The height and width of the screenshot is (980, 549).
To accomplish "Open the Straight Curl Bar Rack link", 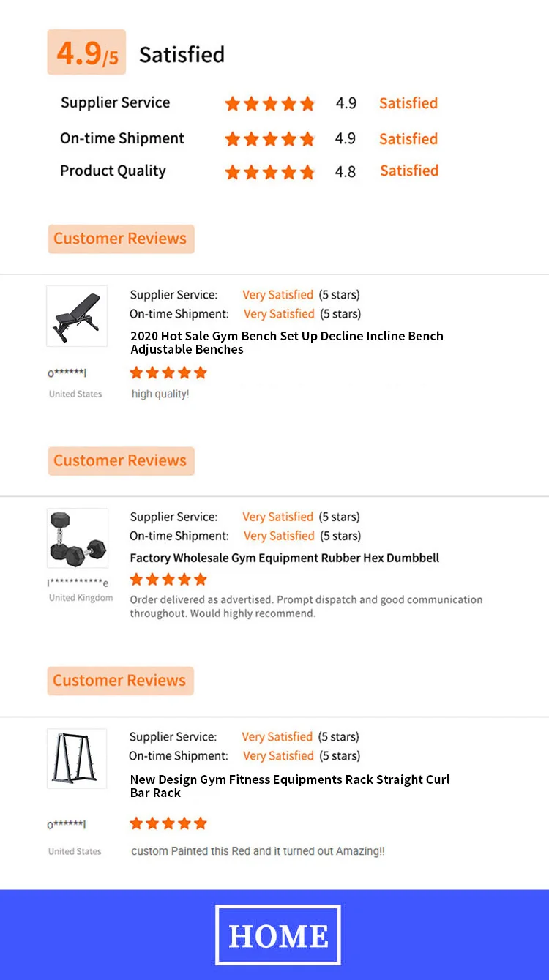I will point(289,785).
